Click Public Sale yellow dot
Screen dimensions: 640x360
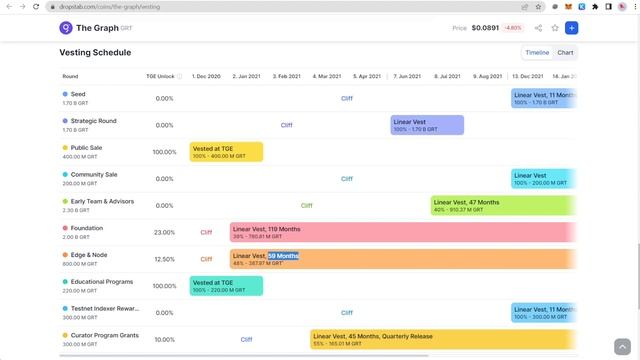click(65, 147)
